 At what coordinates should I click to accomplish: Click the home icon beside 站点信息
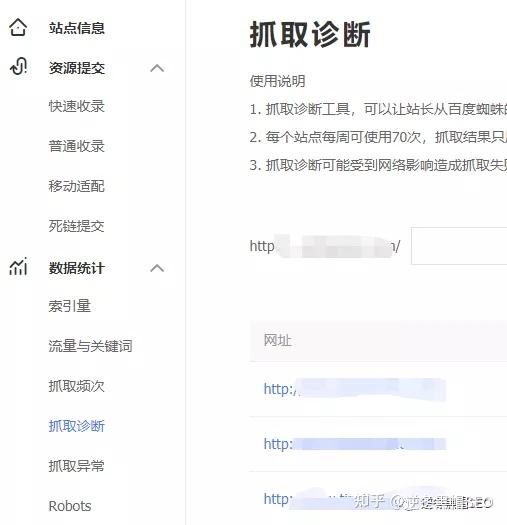point(18,27)
